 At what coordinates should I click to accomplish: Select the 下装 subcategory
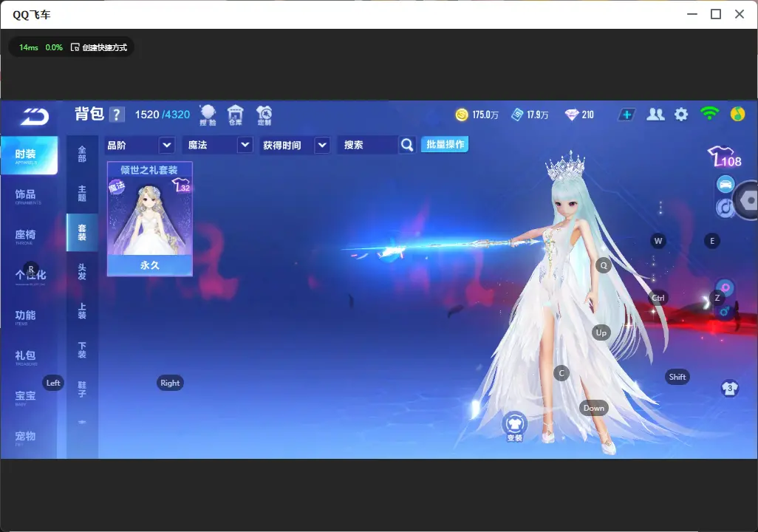pyautogui.click(x=82, y=350)
